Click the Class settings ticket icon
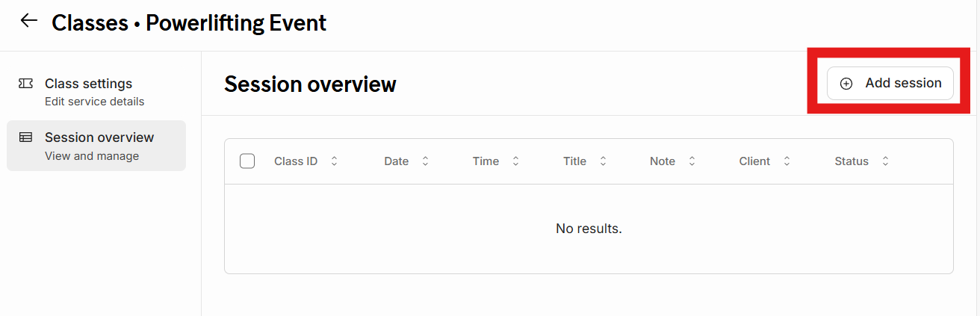This screenshot has width=980, height=316. click(25, 84)
